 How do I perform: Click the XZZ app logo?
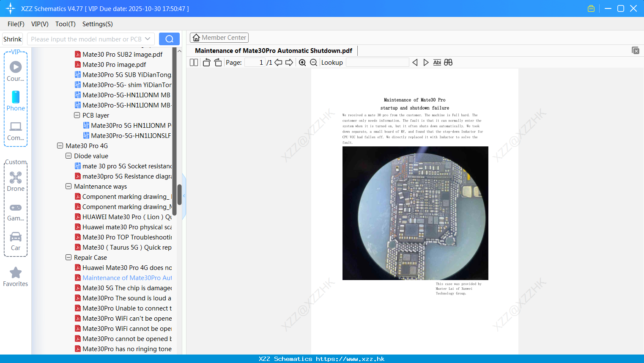[11, 8]
